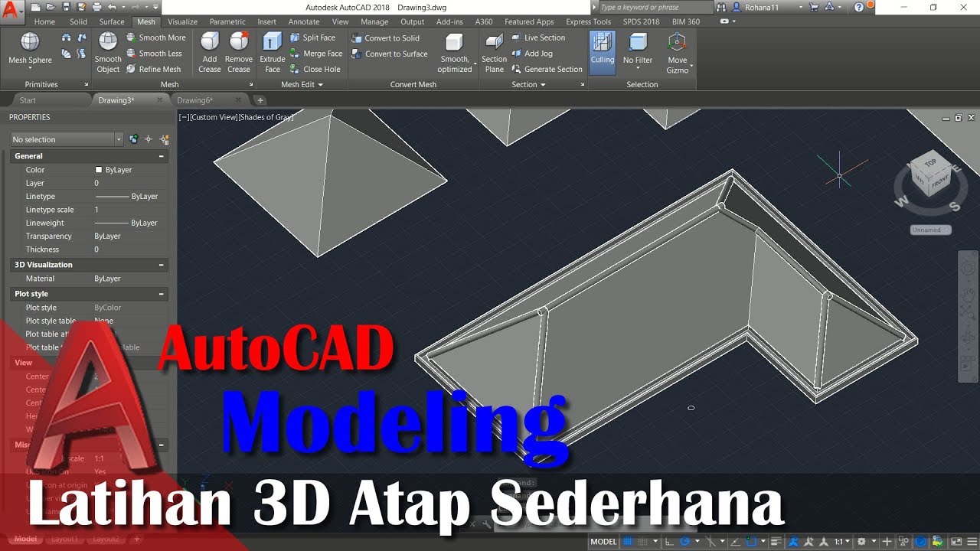Expand the Section panel dropdown

528,85
